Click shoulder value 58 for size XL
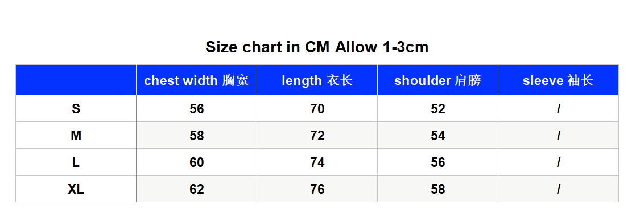The width and height of the screenshot is (644, 220). coord(438,189)
